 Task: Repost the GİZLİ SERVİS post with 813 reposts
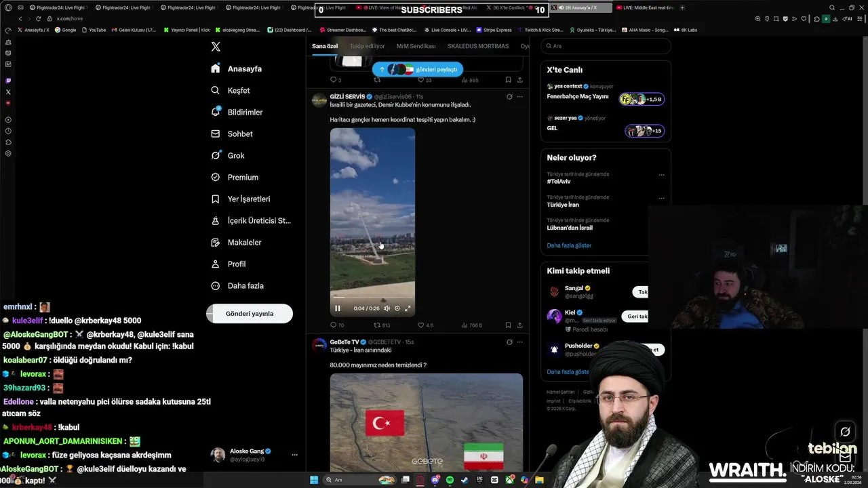pos(382,325)
